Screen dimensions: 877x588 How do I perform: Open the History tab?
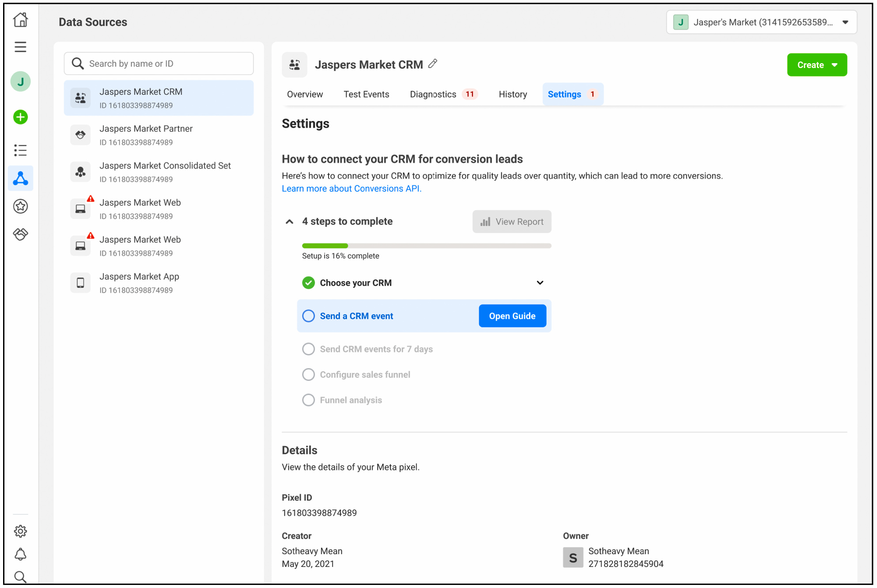pos(513,94)
